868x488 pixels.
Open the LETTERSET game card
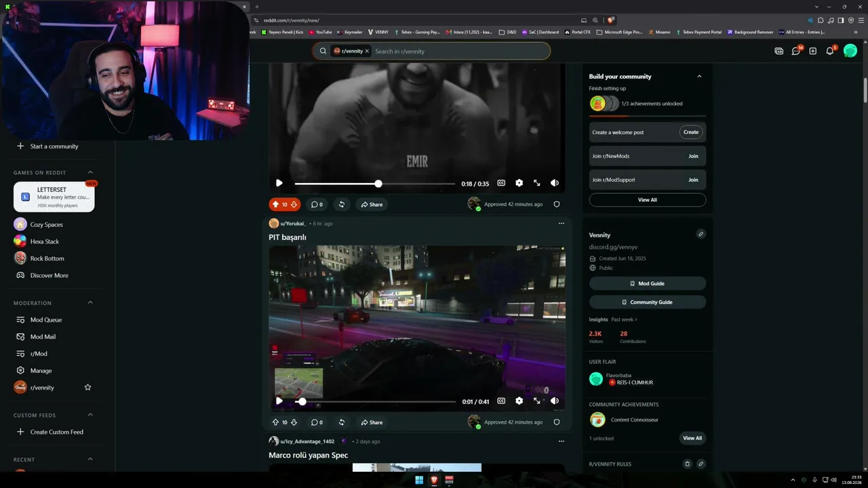click(54, 197)
